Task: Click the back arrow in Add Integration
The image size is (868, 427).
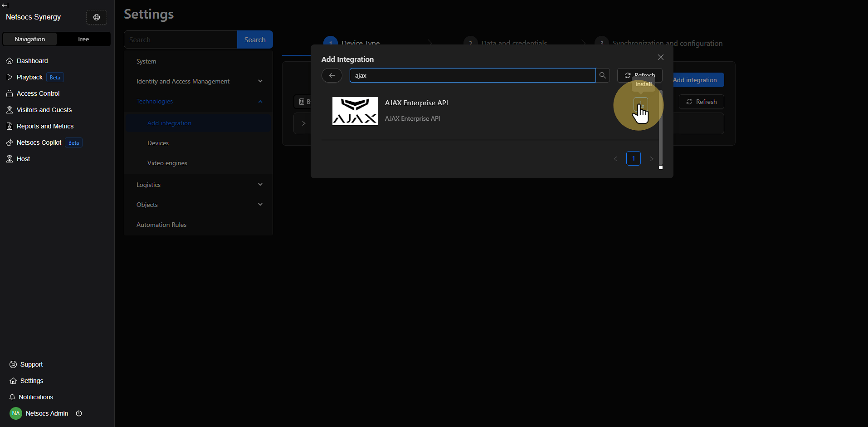Action: point(332,75)
